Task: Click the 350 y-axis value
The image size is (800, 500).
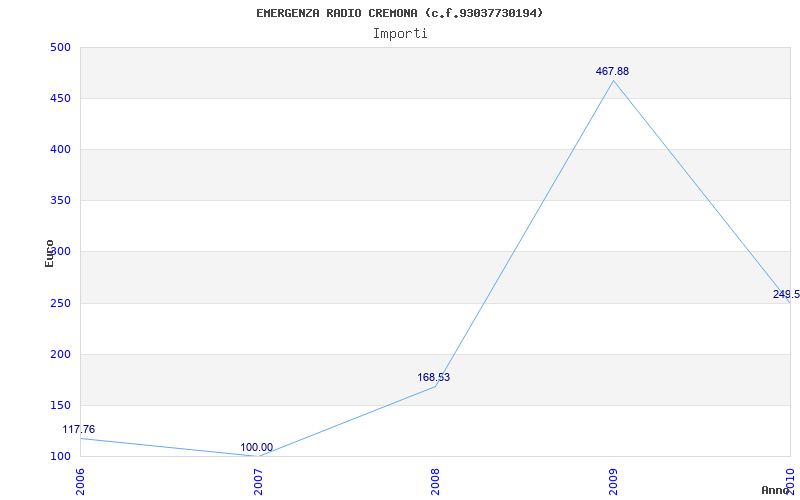Action: (x=60, y=201)
